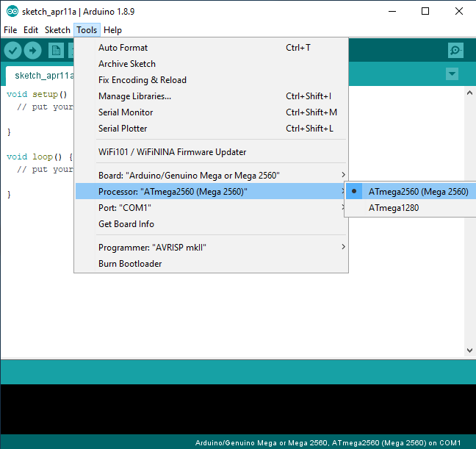The image size is (476, 449).
Task: Choose Burn Bootloader
Action: [x=130, y=264]
